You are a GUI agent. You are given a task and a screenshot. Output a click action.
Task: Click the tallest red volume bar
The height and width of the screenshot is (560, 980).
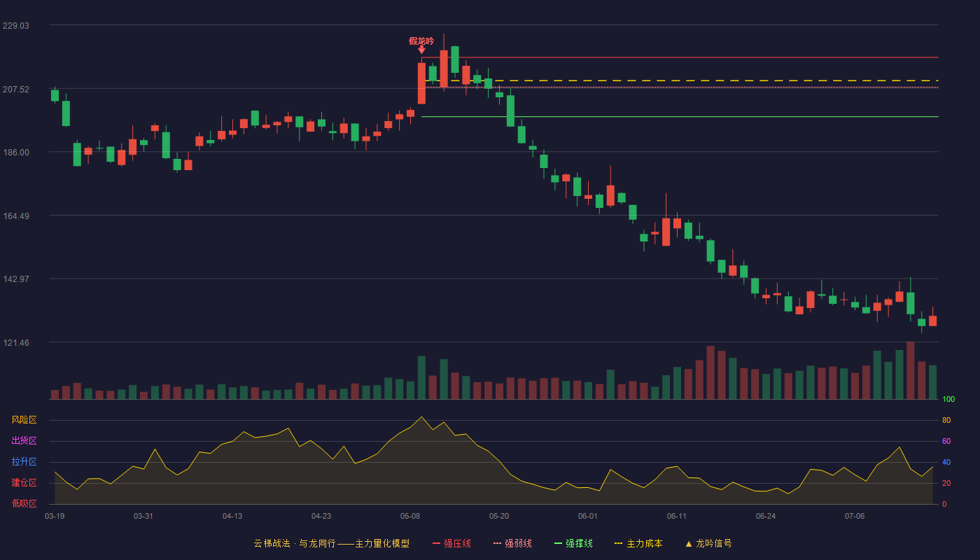[x=910, y=370]
